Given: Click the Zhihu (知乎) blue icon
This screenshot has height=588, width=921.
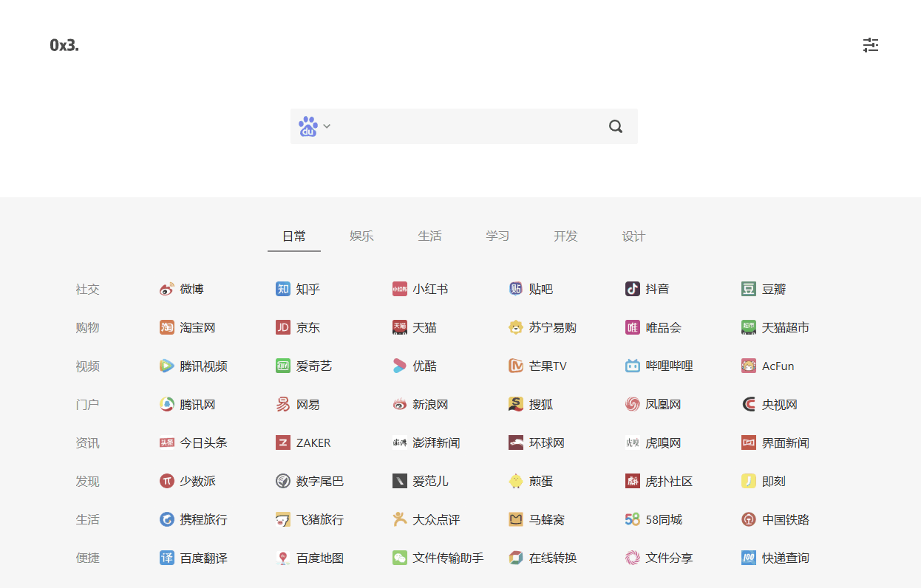Looking at the screenshot, I should click(283, 289).
